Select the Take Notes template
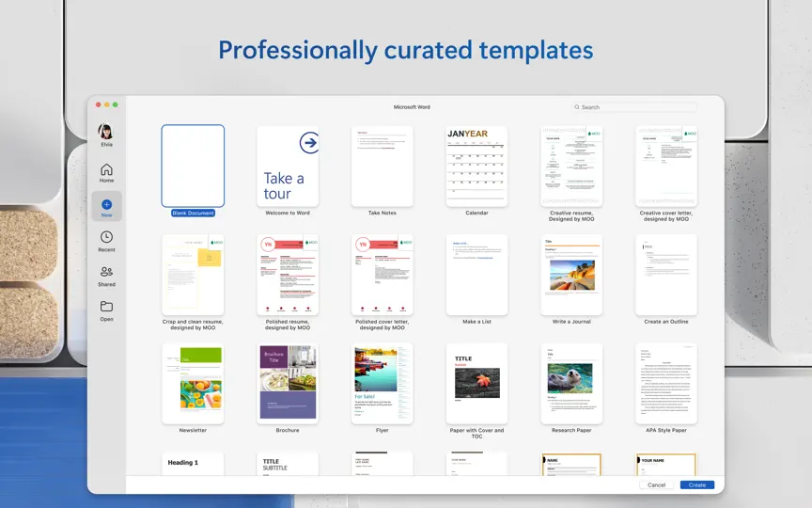The height and width of the screenshot is (508, 812). [383, 166]
